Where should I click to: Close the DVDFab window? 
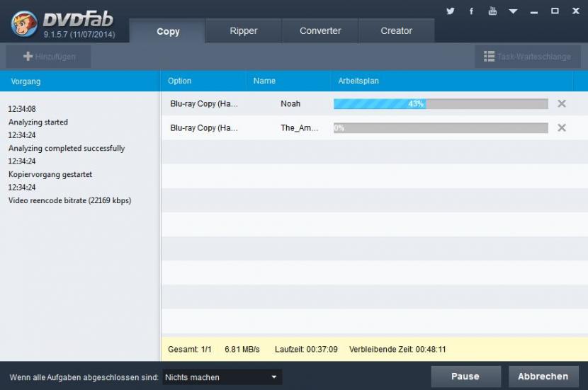point(576,11)
